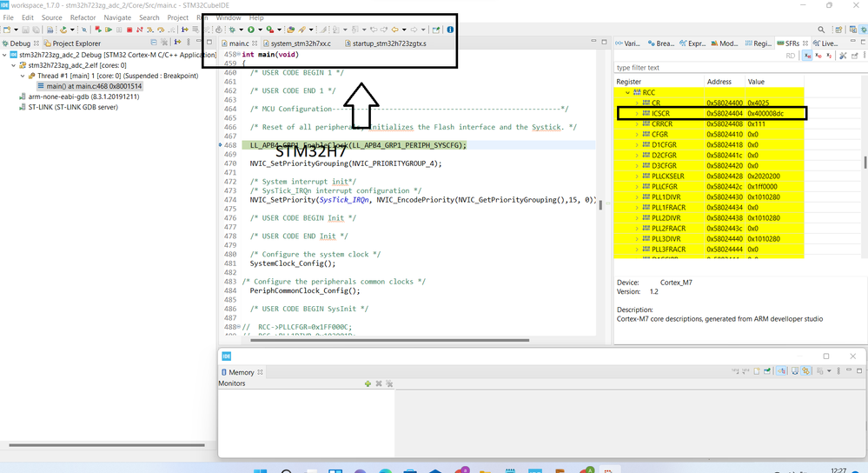
Task: Select decimal number format in SFRs
Action: tap(818, 56)
